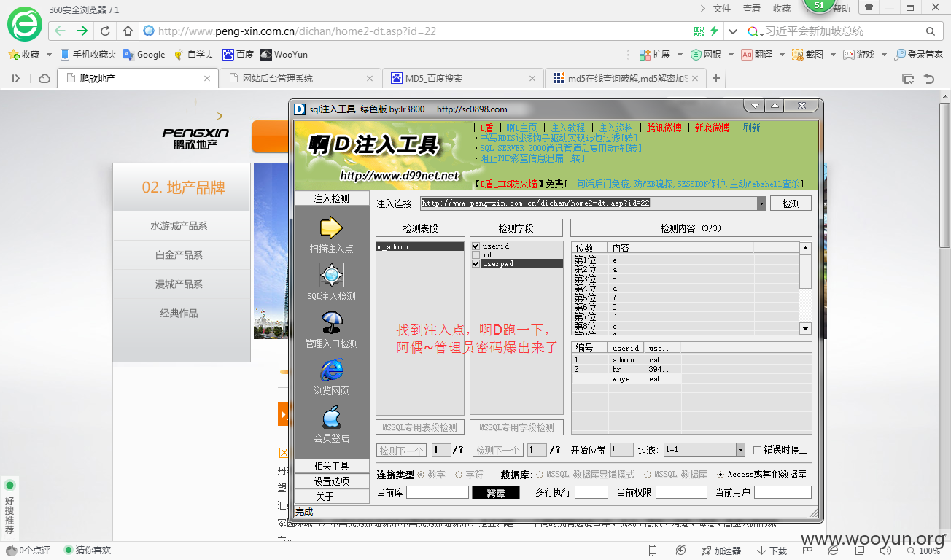The image size is (951, 560).
Task: Expand the 网银 dropdown
Action: point(730,55)
